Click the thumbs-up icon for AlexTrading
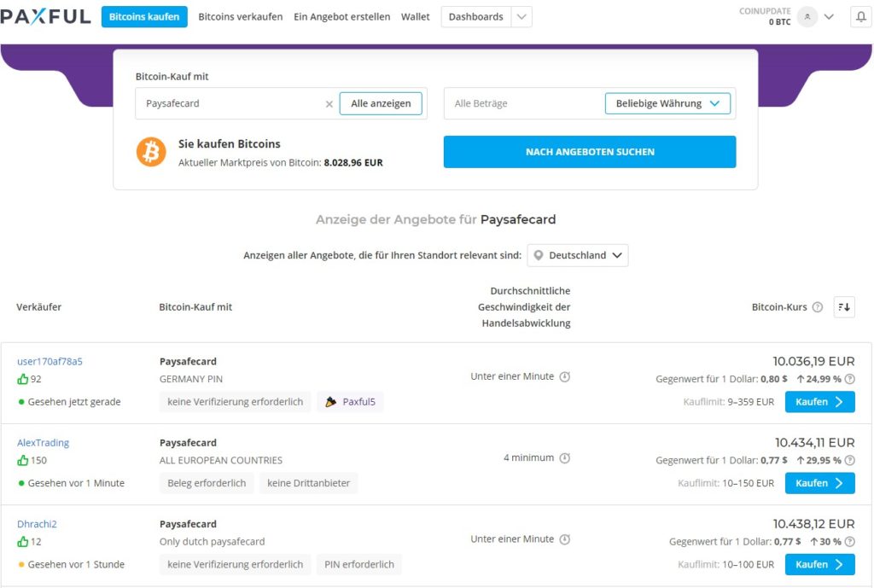This screenshot has height=588, width=874. pos(23,461)
